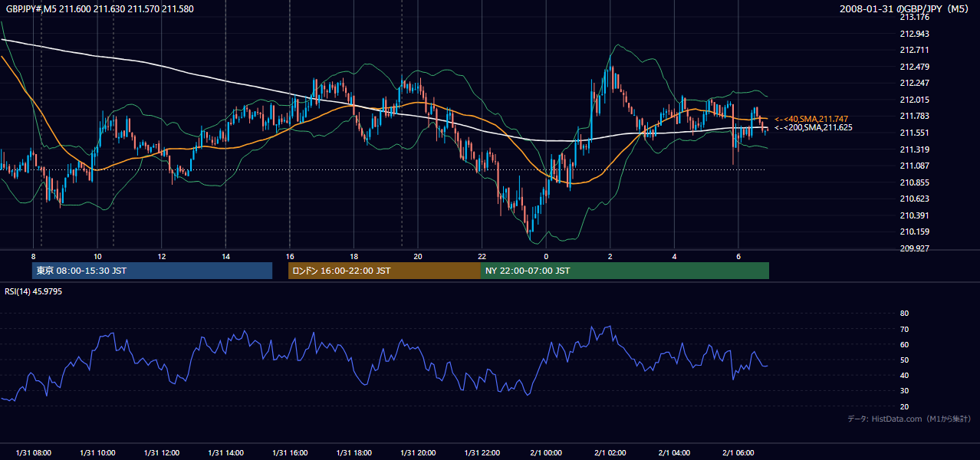Select the Tokyo 08:00-15:30 JST session bar
The height and width of the screenshot is (460, 980).
152,271
